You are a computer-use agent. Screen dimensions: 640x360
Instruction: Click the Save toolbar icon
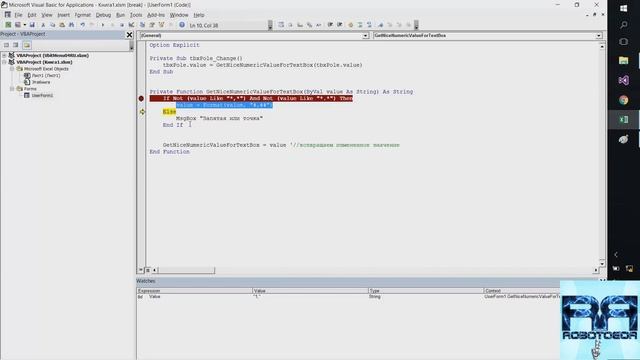[32, 25]
